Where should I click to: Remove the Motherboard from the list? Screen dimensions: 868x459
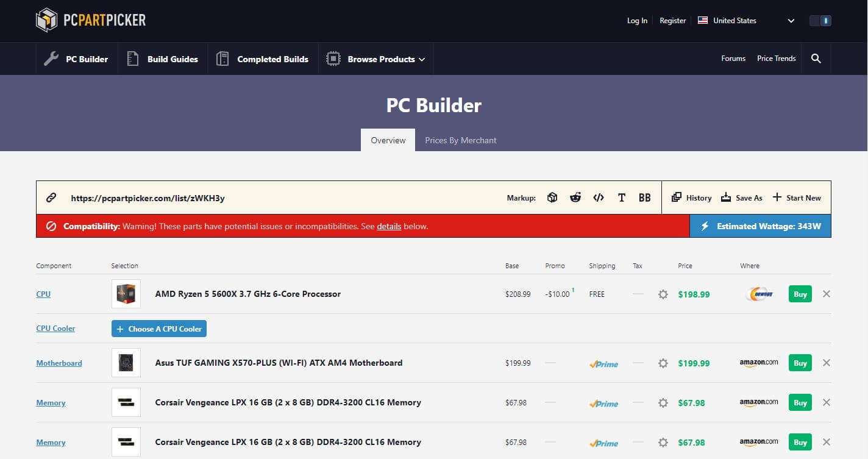827,363
